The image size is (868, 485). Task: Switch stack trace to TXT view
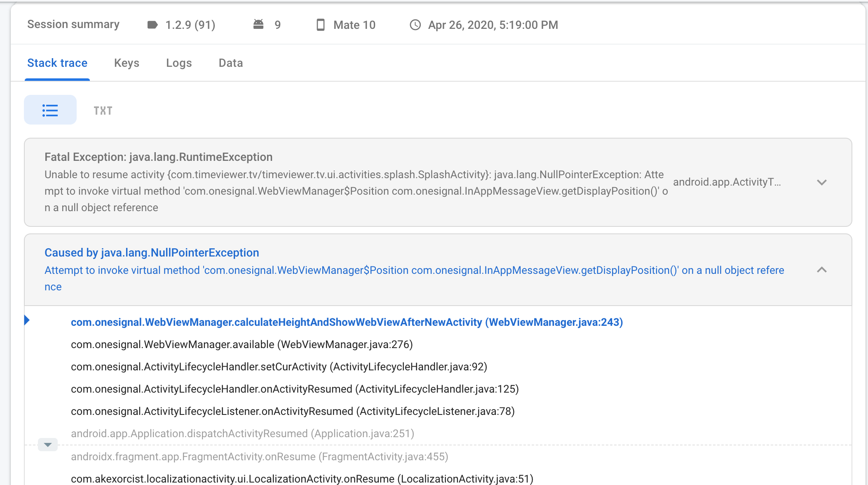click(x=103, y=111)
